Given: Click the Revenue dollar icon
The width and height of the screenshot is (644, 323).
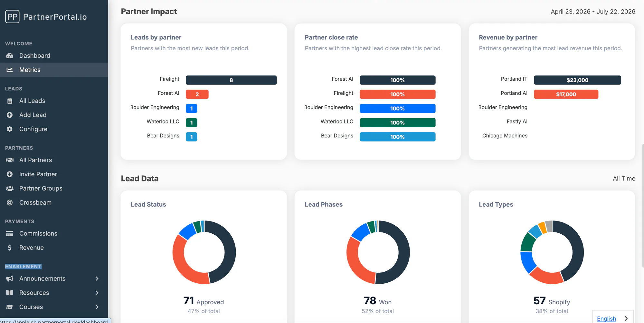Looking at the screenshot, I should coord(10,248).
